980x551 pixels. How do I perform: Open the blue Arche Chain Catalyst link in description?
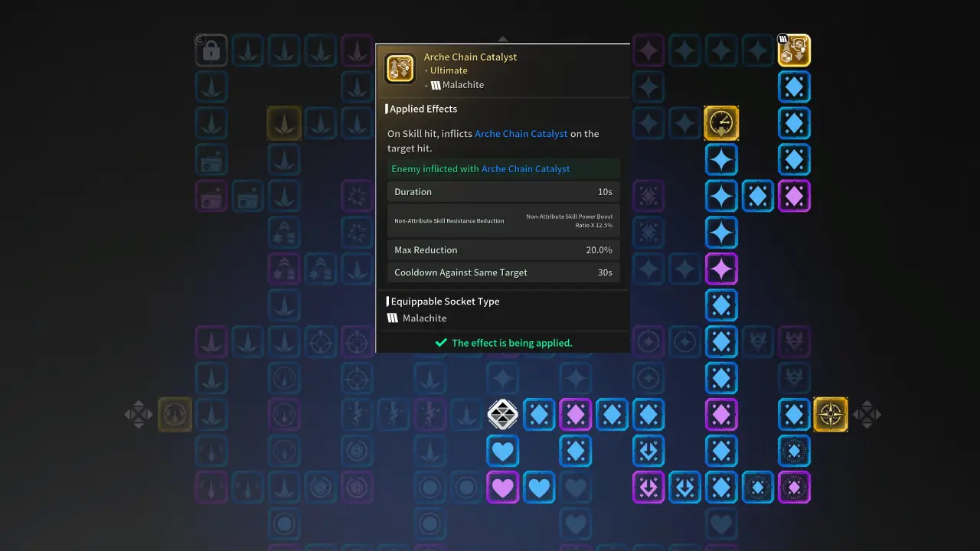coord(521,134)
